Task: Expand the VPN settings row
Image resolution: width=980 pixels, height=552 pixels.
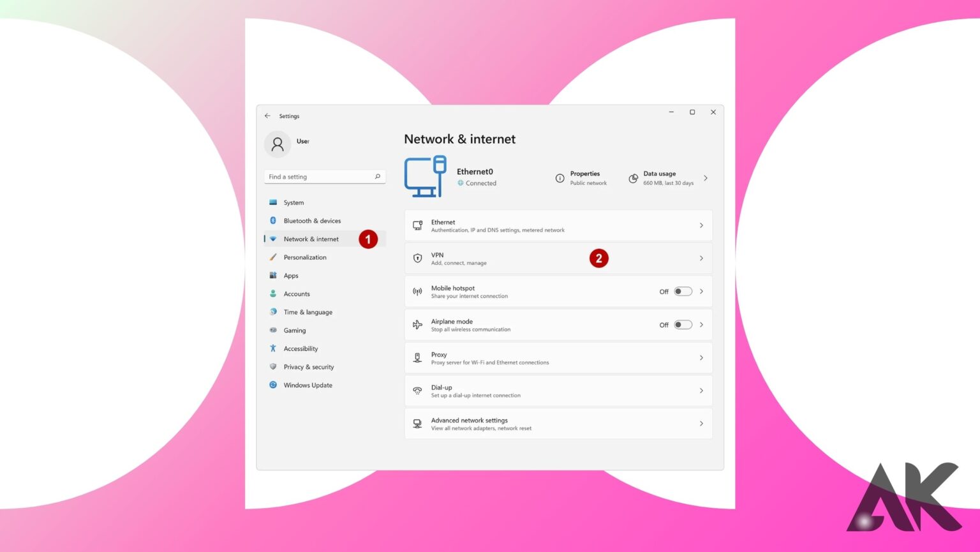Action: (x=701, y=258)
